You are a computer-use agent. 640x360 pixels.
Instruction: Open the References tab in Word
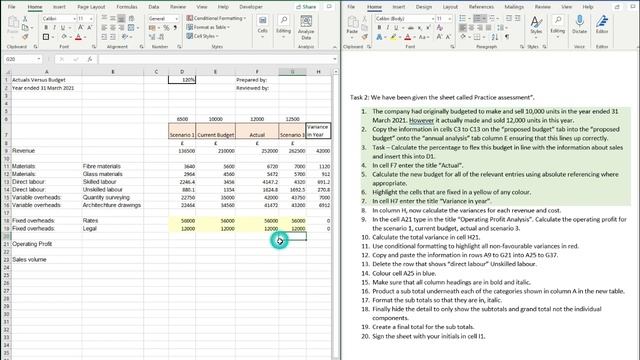tap(481, 7)
